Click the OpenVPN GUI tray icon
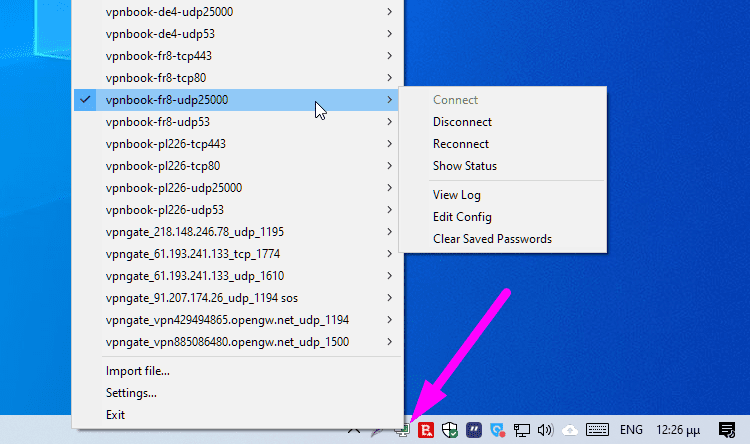Screen dimensions: 750x444 coord(402,430)
